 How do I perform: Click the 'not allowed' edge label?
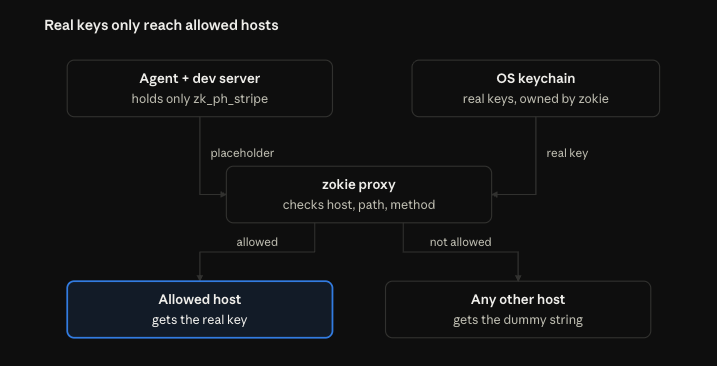[460, 242]
